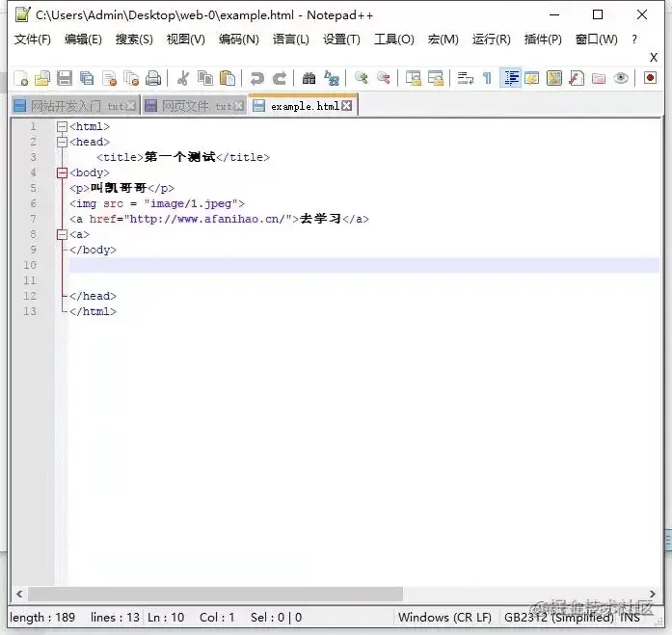Open the 设置(T) menu
This screenshot has height=635, width=672.
[x=341, y=40]
